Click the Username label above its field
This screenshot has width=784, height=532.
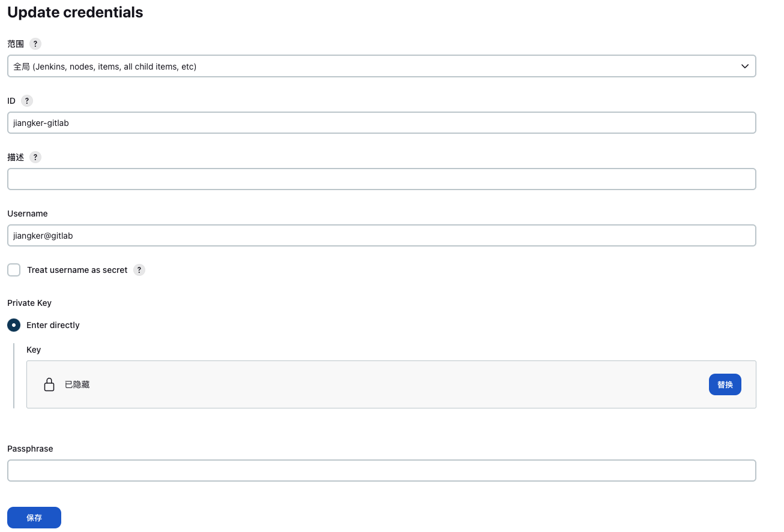28,214
